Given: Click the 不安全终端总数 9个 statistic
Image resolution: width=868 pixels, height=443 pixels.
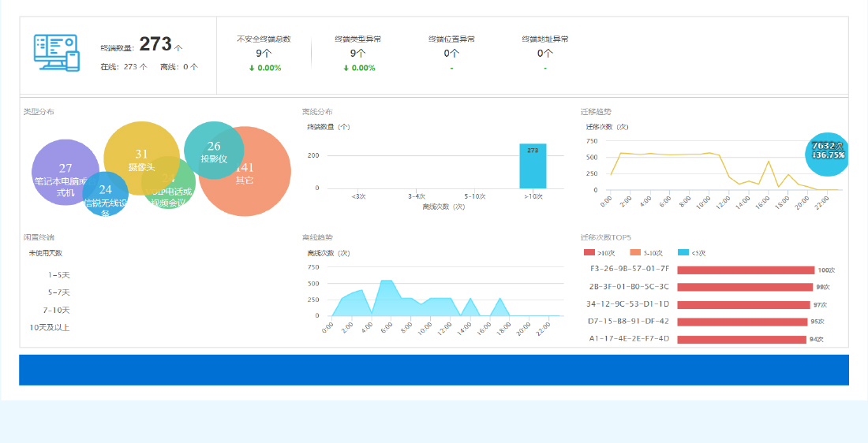Looking at the screenshot, I should coord(264,53).
